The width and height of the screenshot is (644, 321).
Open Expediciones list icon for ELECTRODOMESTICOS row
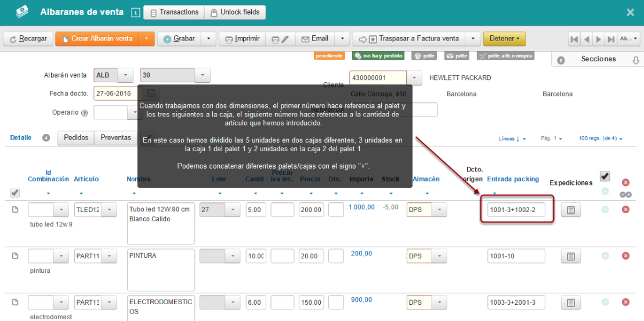(x=570, y=302)
